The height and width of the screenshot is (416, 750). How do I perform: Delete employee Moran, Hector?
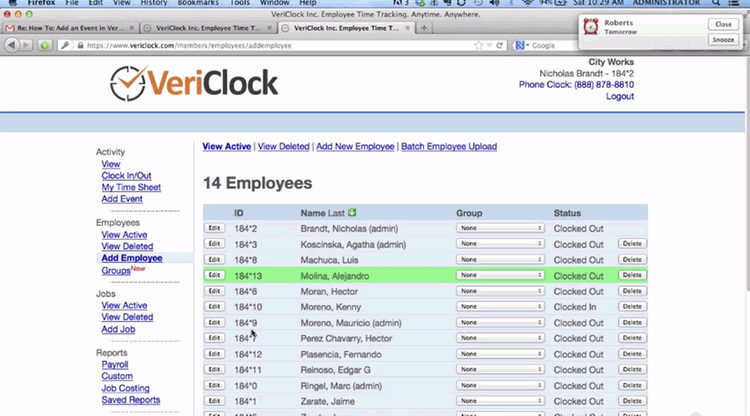(x=631, y=291)
